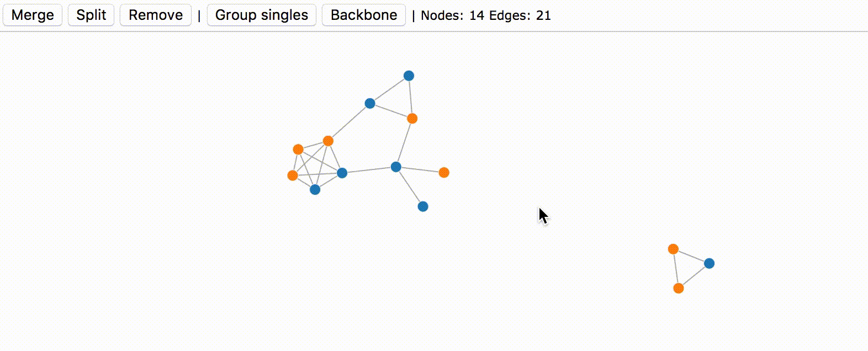
Task: Select the blue node on the right side of the dense cluster
Action: 342,173
